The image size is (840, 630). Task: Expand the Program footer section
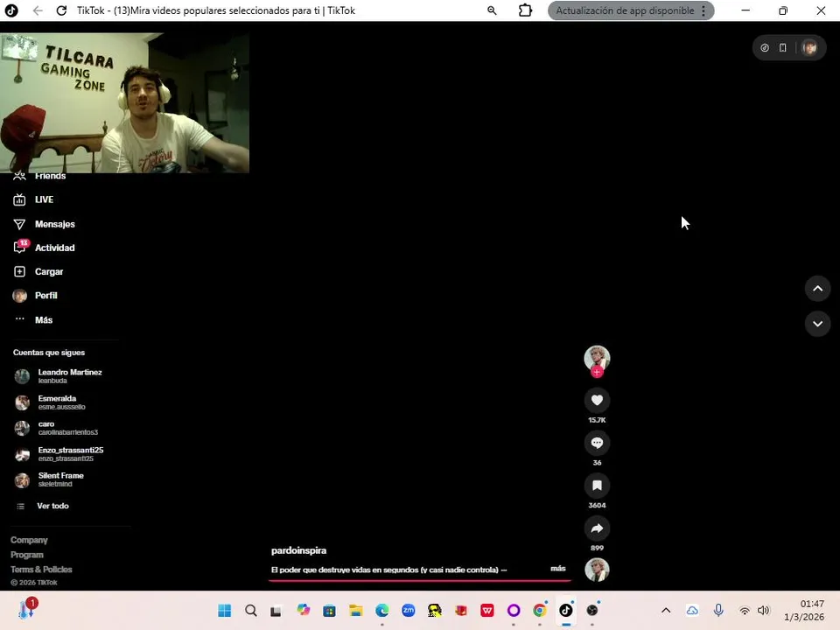pos(27,555)
